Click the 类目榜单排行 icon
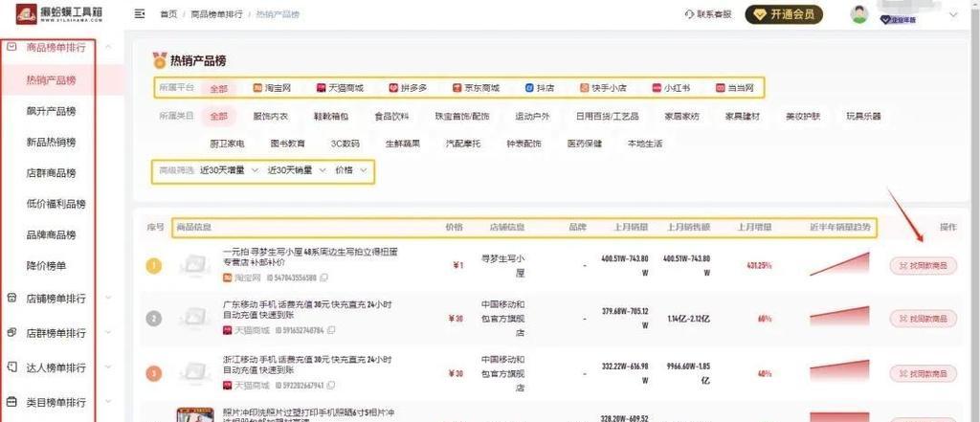The height and width of the screenshot is (422, 980). (x=11, y=401)
